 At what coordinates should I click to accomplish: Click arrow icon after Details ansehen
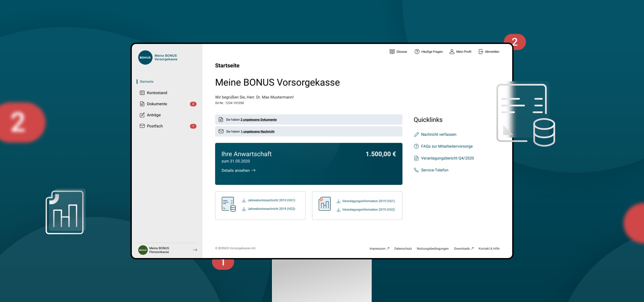click(253, 170)
